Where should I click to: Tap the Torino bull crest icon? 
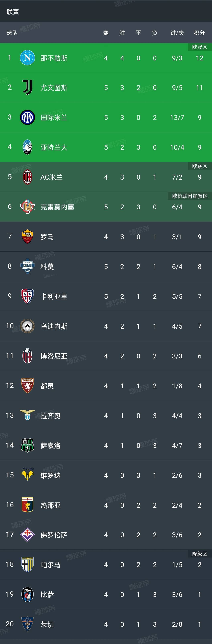pos(27,386)
